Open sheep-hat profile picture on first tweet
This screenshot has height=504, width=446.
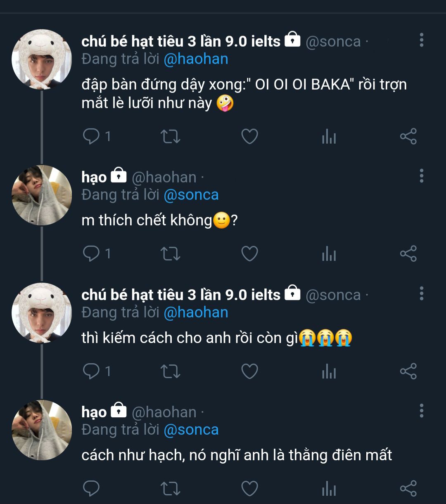click(42, 59)
